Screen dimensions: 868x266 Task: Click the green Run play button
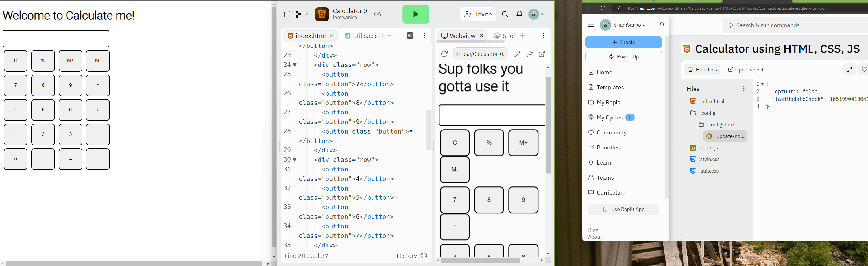(415, 14)
